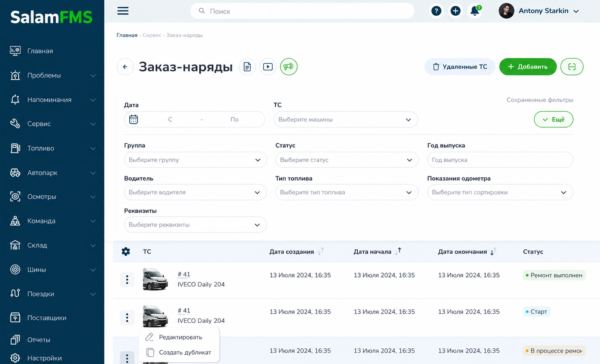This screenshot has height=364, width=600.
Task: Open row actions menu for Старт order
Action: tap(127, 317)
